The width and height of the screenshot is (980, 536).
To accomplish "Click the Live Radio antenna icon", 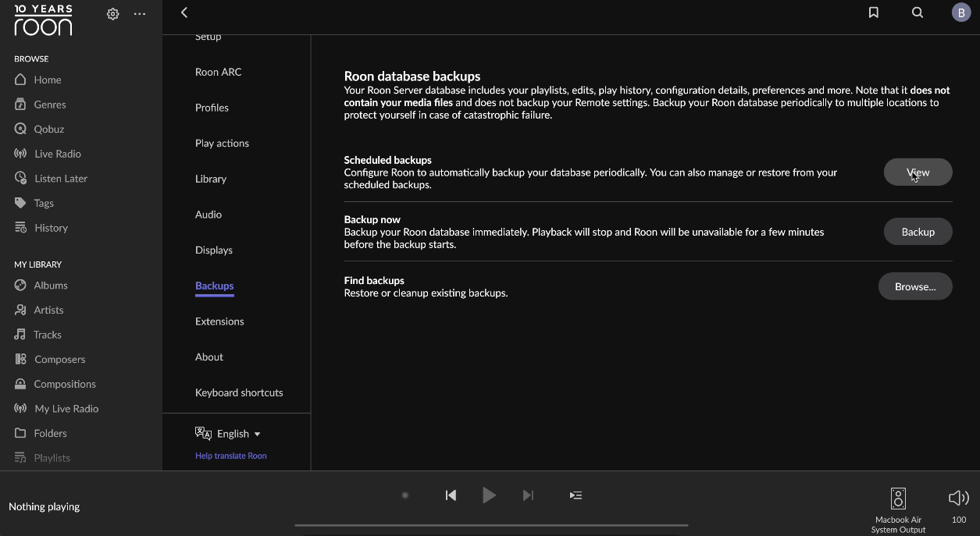I will point(20,154).
